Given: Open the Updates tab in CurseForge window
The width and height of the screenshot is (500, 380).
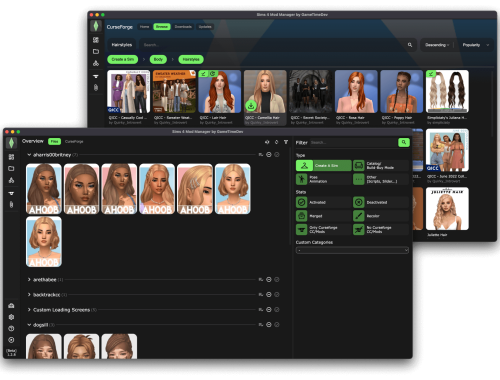Looking at the screenshot, I should (205, 27).
